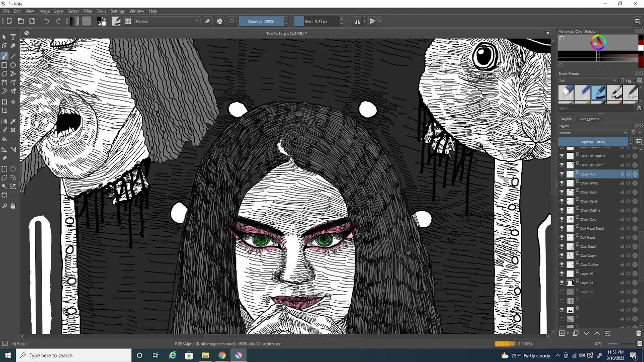Add a new layer in Layers panel
Screen dimensions: 644x362
(x=562, y=333)
